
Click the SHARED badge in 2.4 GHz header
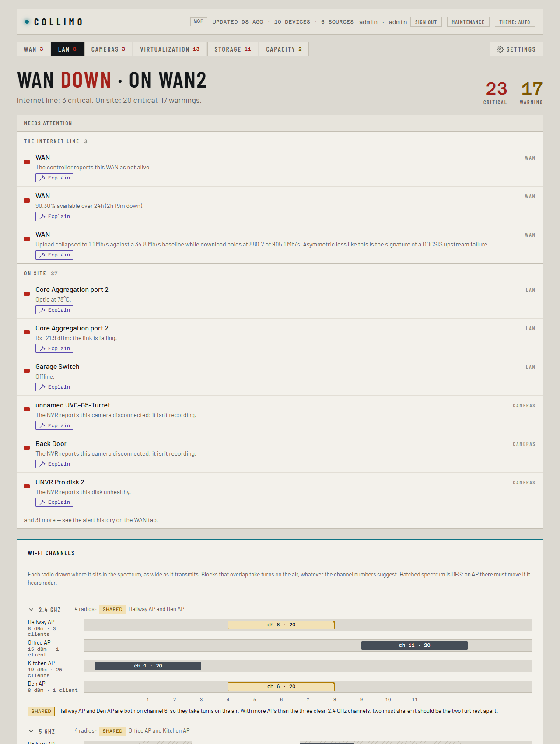pyautogui.click(x=112, y=609)
